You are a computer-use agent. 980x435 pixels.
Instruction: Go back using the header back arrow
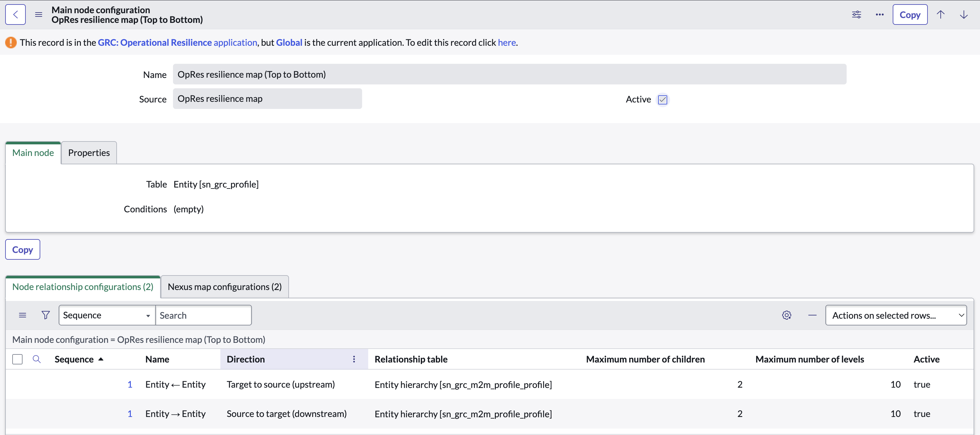(15, 15)
